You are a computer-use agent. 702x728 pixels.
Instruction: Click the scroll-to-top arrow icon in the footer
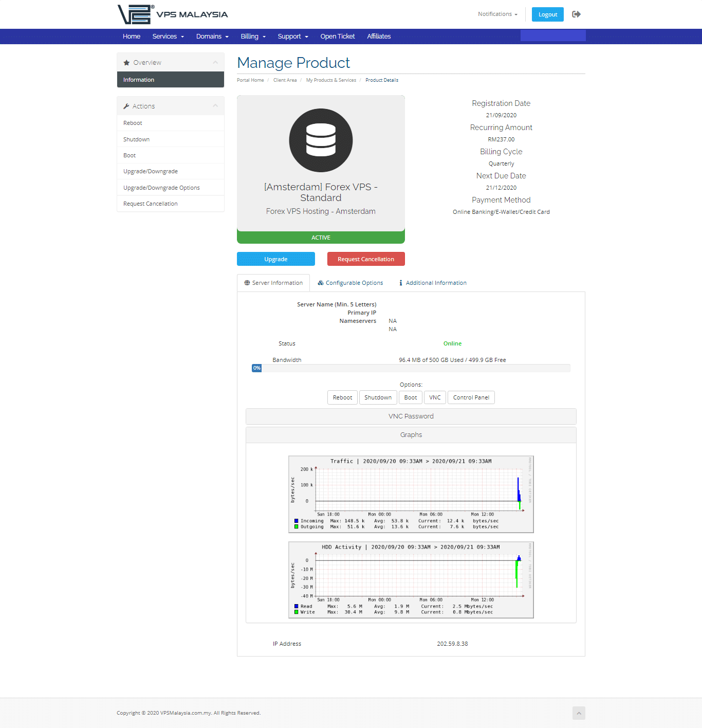pyautogui.click(x=579, y=713)
